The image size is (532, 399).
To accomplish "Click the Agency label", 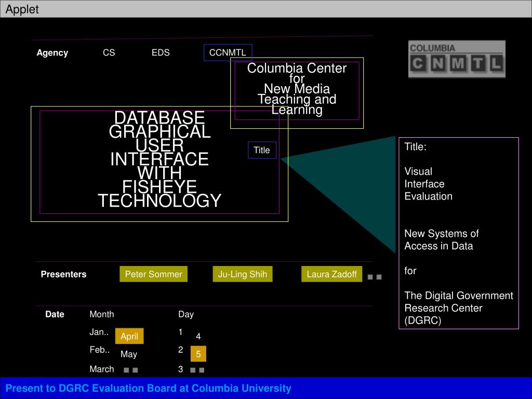I will click(52, 53).
